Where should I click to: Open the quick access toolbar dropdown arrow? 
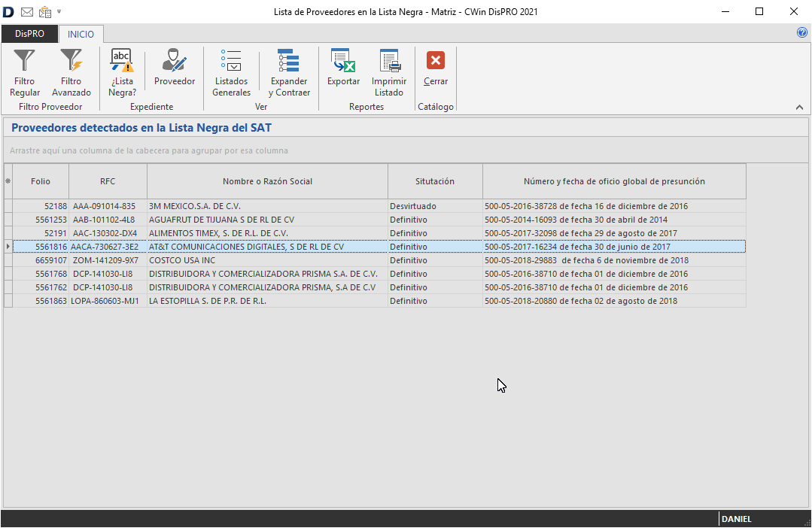(59, 12)
